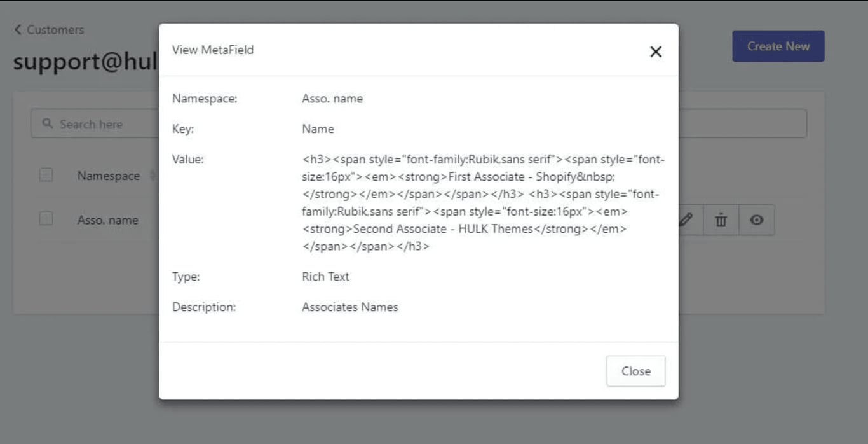868x444 pixels.
Task: Click the View MetaField dialog title
Action: coord(212,50)
